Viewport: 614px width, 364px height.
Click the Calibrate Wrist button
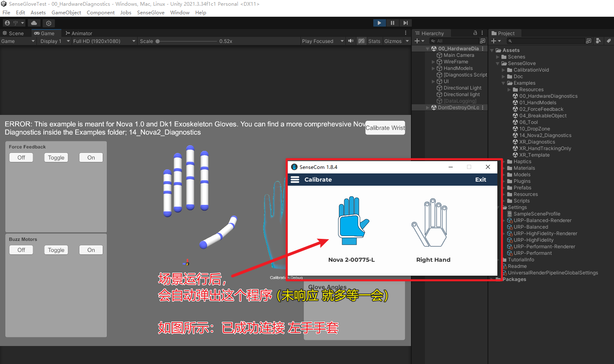(x=385, y=128)
